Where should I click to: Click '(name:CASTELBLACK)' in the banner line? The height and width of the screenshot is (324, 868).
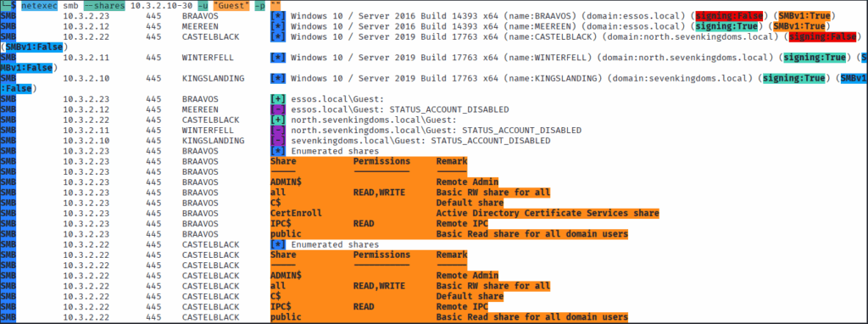550,36
